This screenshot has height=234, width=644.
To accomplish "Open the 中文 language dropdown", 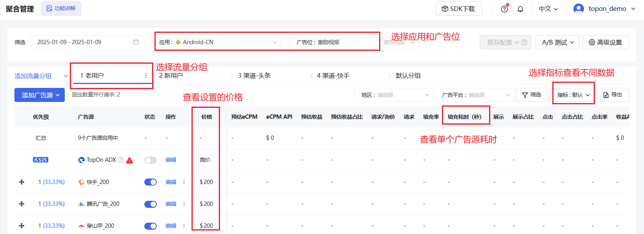I will click(x=548, y=9).
